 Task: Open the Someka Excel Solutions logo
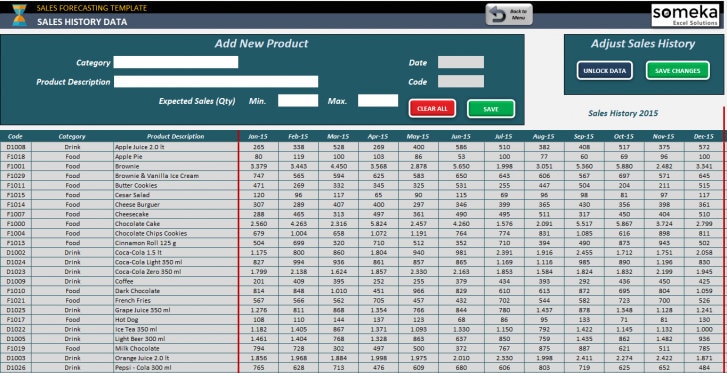click(684, 15)
